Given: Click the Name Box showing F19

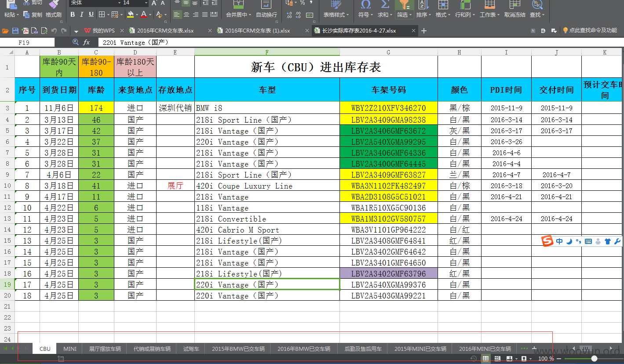Looking at the screenshot, I should [27, 42].
